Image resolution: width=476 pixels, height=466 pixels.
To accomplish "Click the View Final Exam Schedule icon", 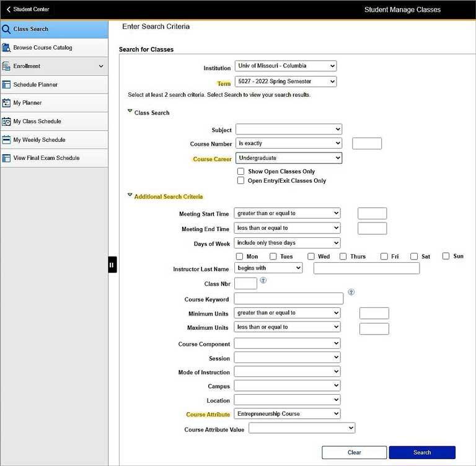I will pyautogui.click(x=7, y=158).
